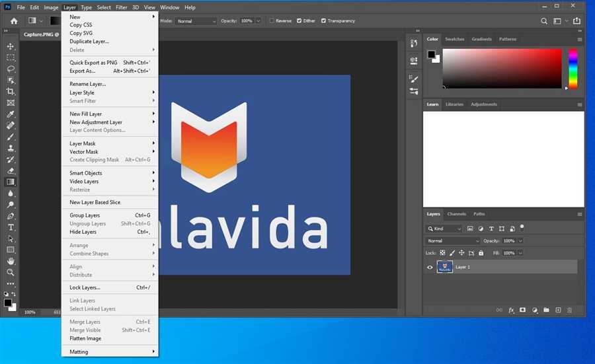595x364 pixels.
Task: Add a layer mask from the Layers panel
Action: coord(522,310)
